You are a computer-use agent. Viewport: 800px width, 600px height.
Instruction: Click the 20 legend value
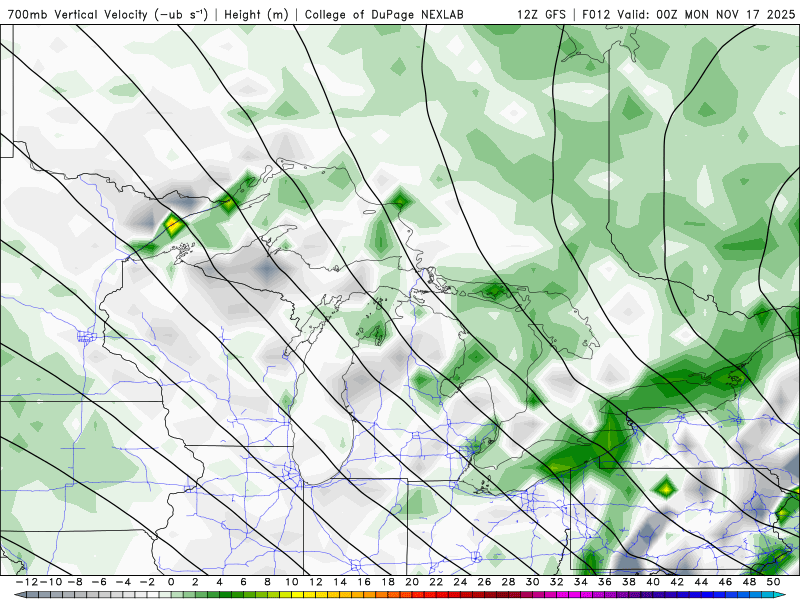[x=412, y=582]
